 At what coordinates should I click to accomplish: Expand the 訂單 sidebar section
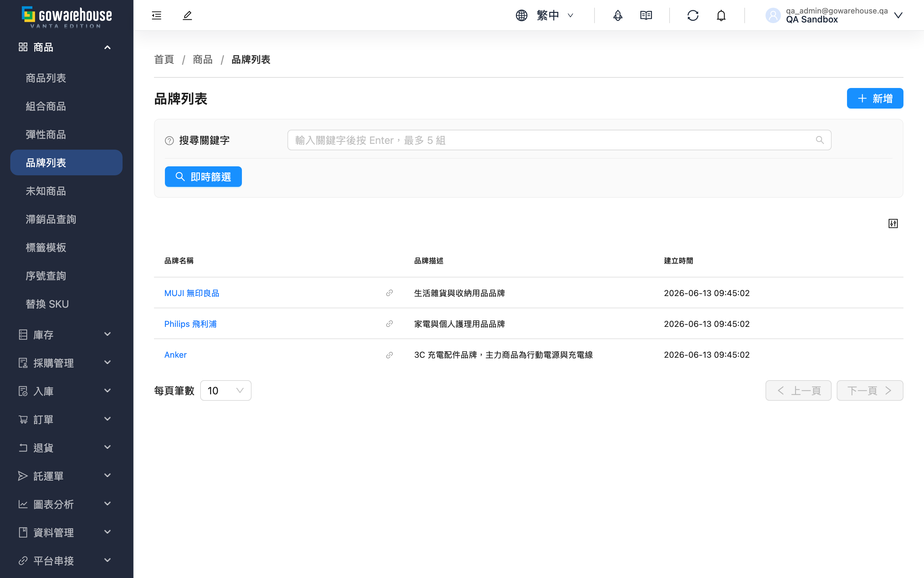click(x=66, y=419)
